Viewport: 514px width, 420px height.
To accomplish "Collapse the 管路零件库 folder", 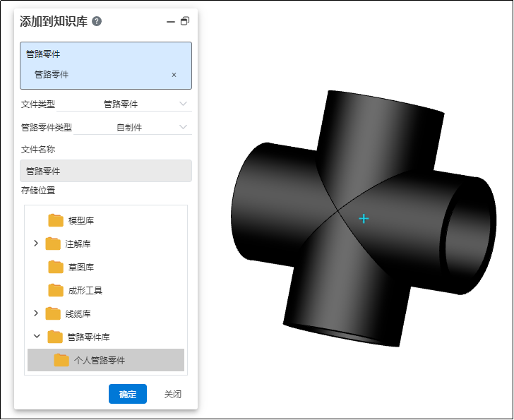I will (x=36, y=337).
